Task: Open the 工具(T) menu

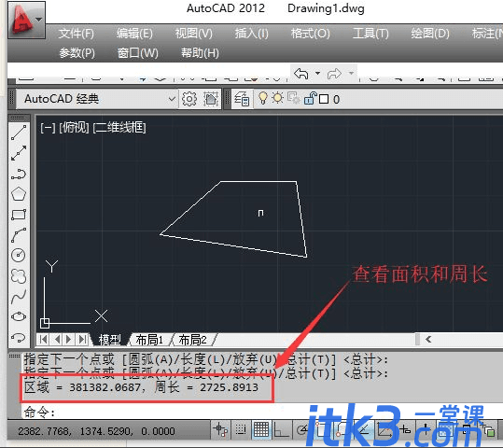Action: click(370, 34)
